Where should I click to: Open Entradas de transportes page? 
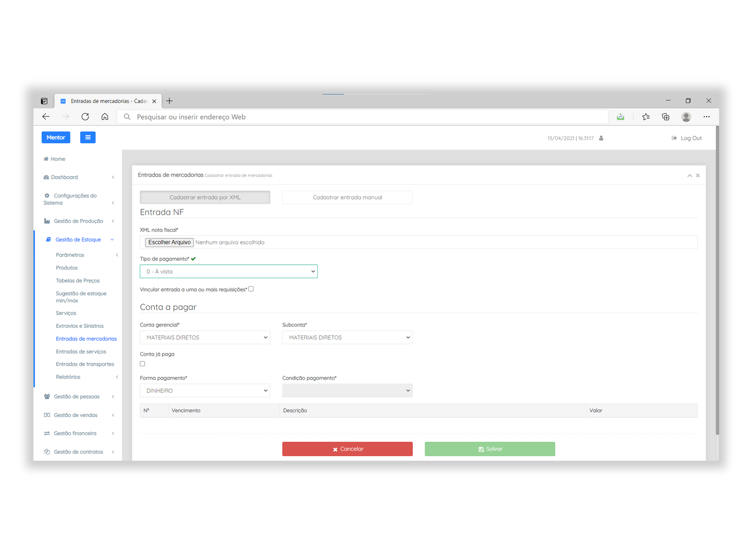click(85, 364)
